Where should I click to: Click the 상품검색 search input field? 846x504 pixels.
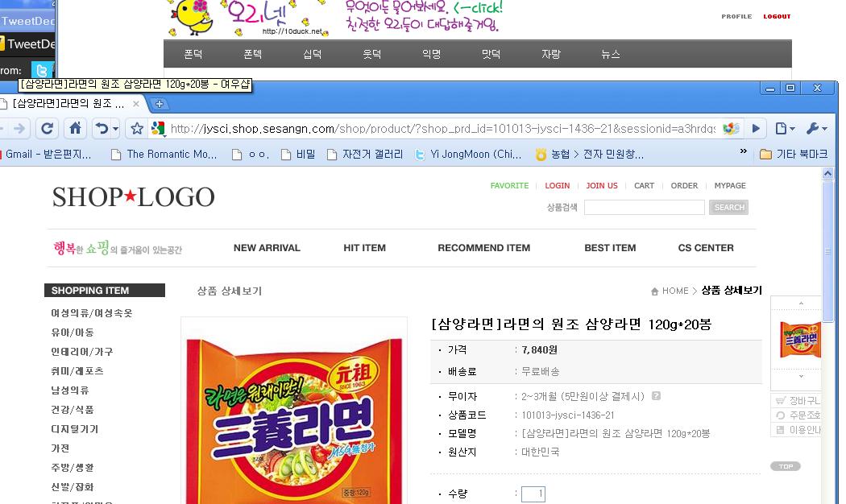click(x=645, y=207)
